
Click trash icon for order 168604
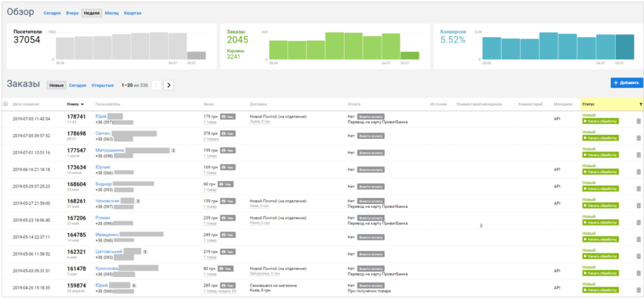(639, 189)
